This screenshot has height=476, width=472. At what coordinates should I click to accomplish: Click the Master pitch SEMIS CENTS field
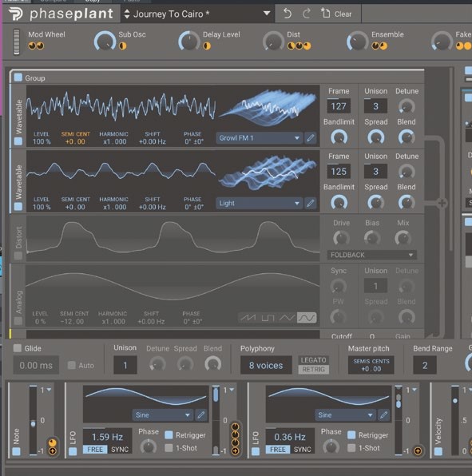click(x=371, y=365)
